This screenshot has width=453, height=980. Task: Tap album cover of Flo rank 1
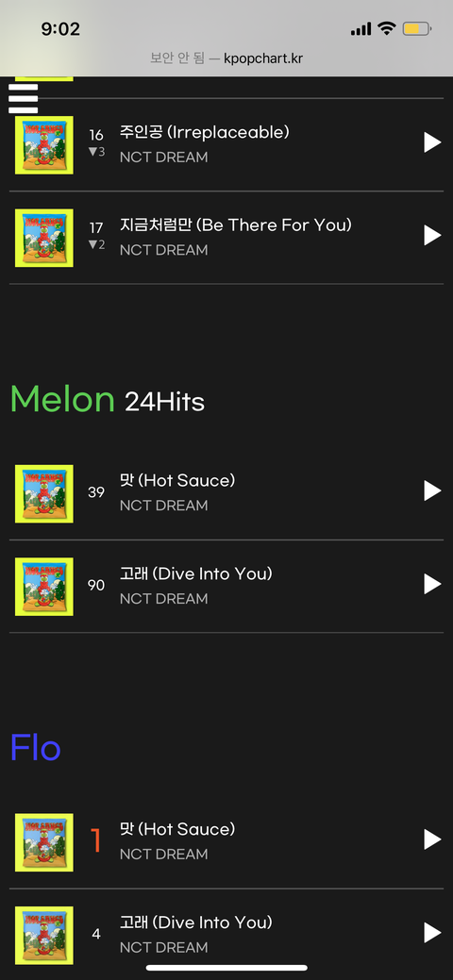click(x=43, y=842)
